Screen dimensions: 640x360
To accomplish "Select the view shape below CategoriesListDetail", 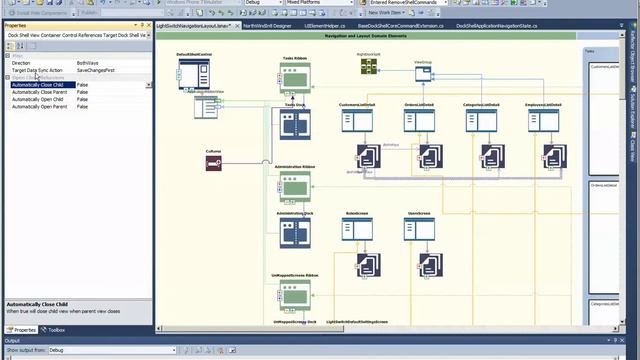I will click(493, 156).
